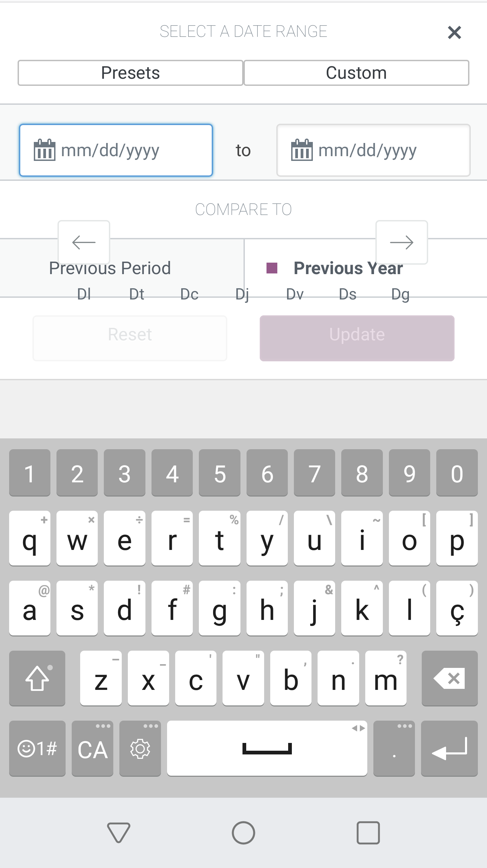Select Previous Period comparison

pos(110,268)
